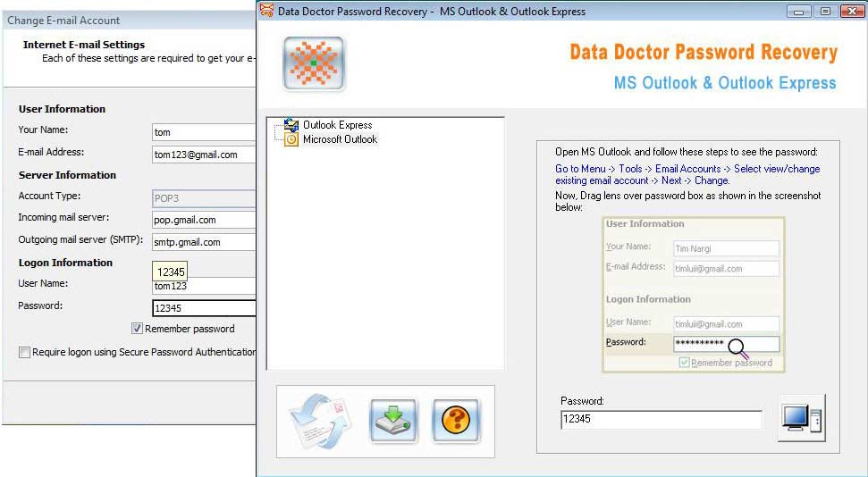This screenshot has height=477, width=868.
Task: Close the Data Doctor Password Recovery window
Action: pos(852,11)
